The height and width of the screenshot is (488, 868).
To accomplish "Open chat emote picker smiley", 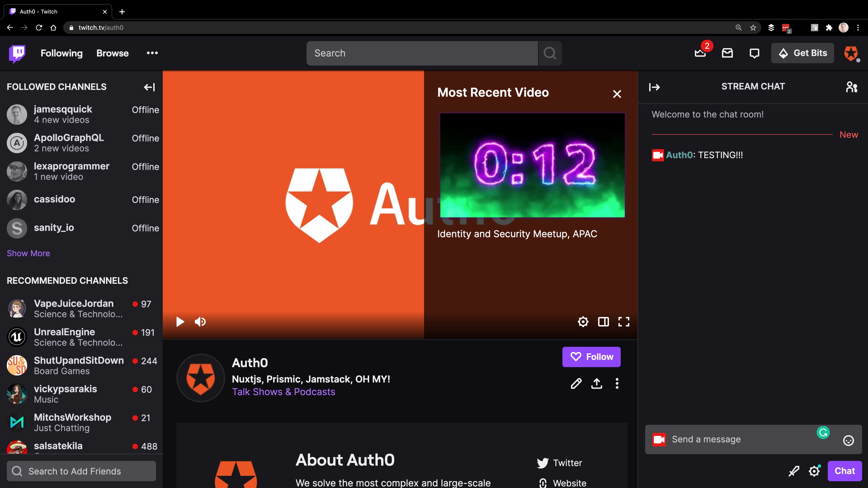I will point(848,440).
